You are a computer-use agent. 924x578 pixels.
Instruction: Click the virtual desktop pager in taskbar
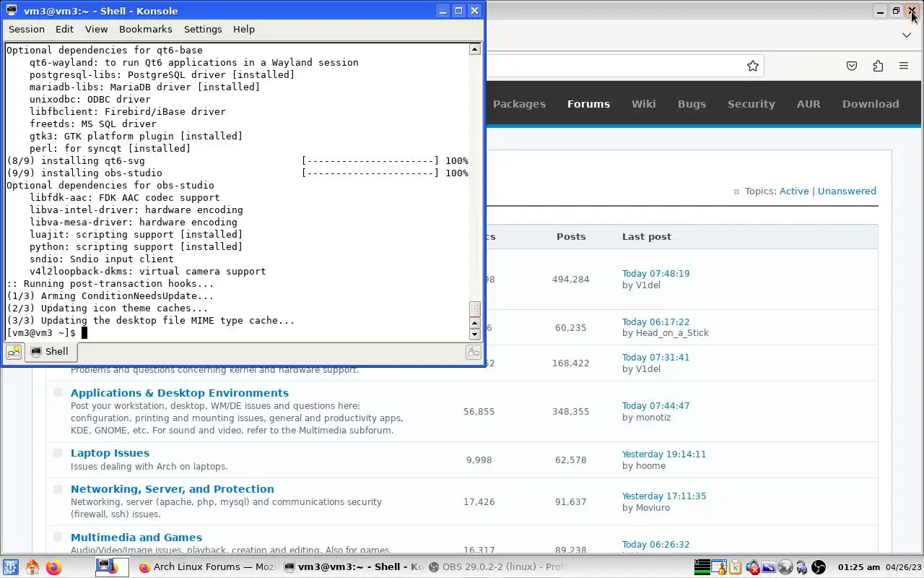[112, 567]
